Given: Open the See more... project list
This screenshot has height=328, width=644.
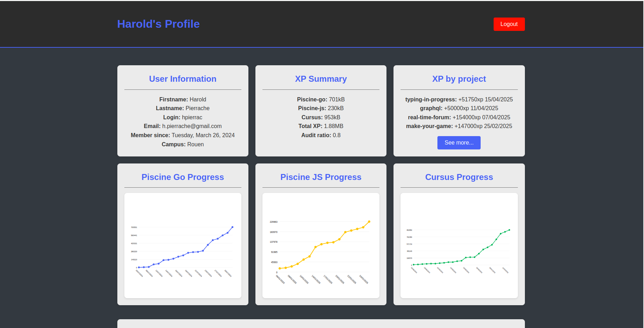Looking at the screenshot, I should click(459, 143).
